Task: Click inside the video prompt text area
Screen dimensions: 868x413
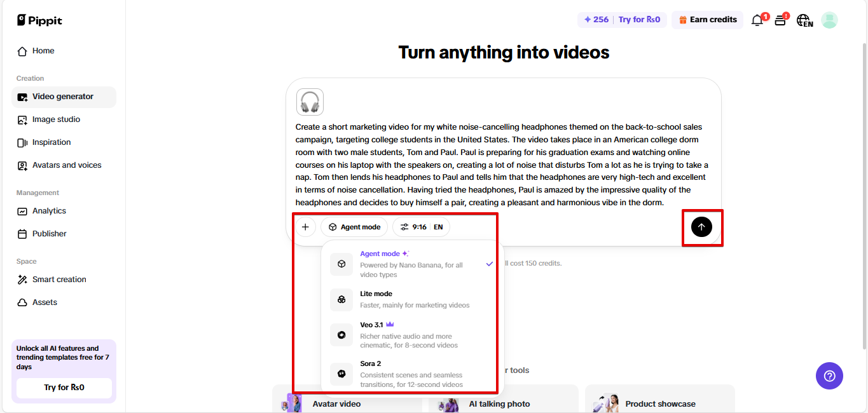Action: click(x=502, y=165)
